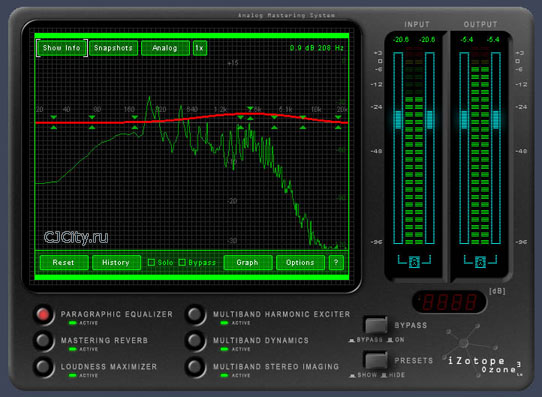Select the EQ band node near 5.1k
542x397 pixels.
tap(274, 123)
